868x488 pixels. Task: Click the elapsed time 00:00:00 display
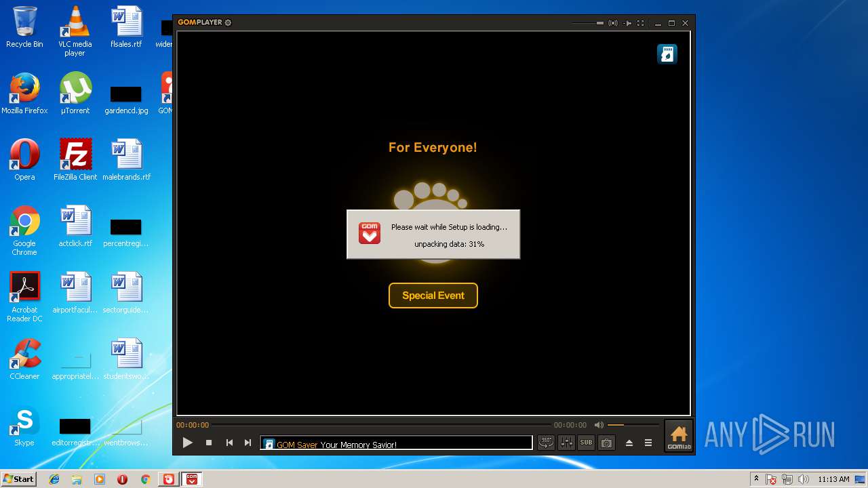click(193, 425)
